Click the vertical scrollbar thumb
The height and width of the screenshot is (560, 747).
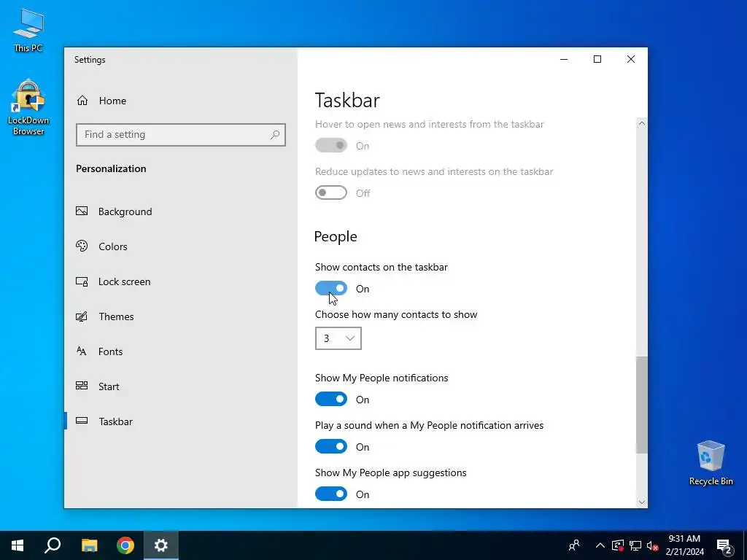coord(642,405)
